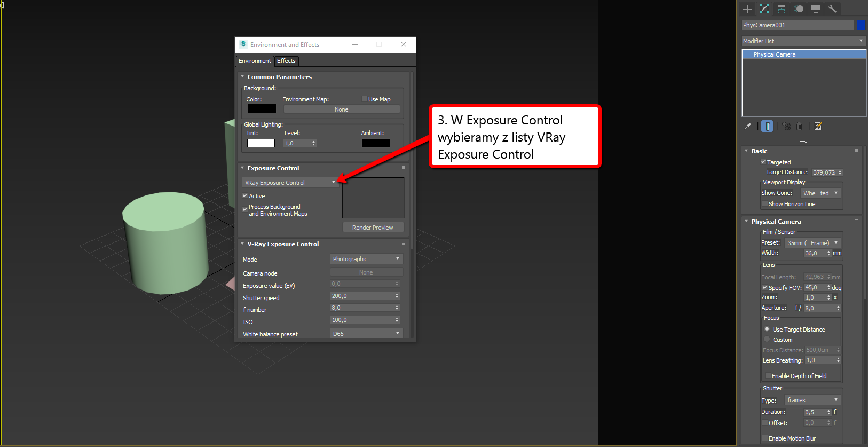Open Configure Modifier Sets icon
This screenshot has height=447, width=868.
coord(818,127)
